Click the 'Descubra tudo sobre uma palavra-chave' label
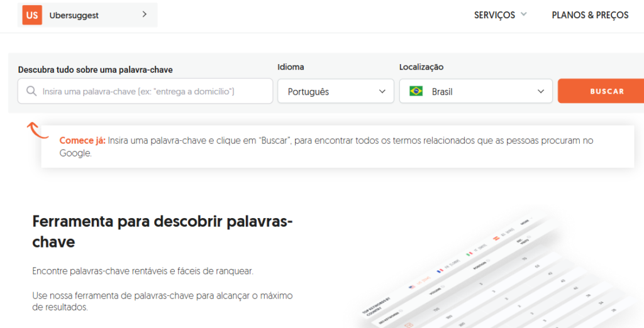 pyautogui.click(x=96, y=70)
